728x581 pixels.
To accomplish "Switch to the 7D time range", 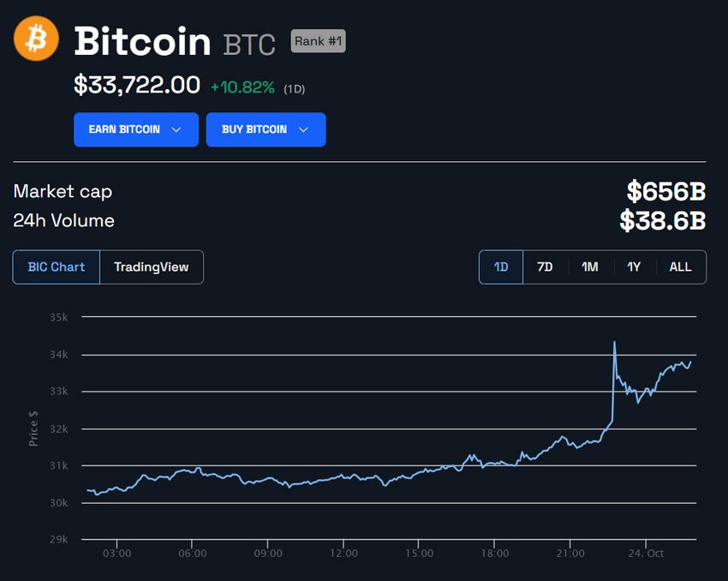I will [x=545, y=267].
